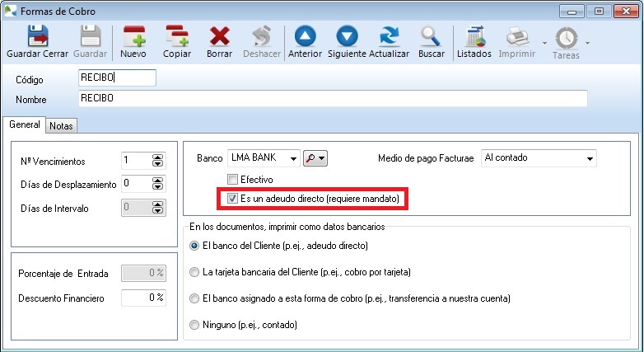Select La tarjeta bancaria del Cliente option
This screenshot has height=352, width=644.
click(x=194, y=272)
